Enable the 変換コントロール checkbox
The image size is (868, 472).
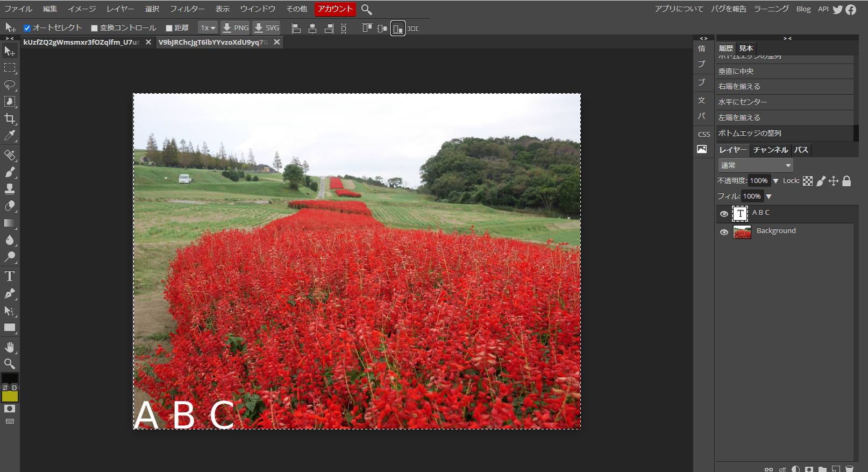click(94, 28)
